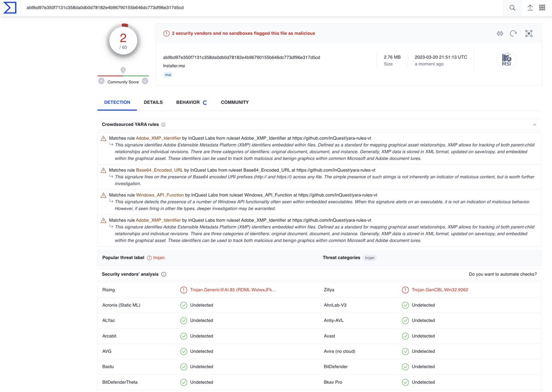Open the COMMUNITY tab
Image resolution: width=552 pixels, height=392 pixels.
(x=235, y=102)
